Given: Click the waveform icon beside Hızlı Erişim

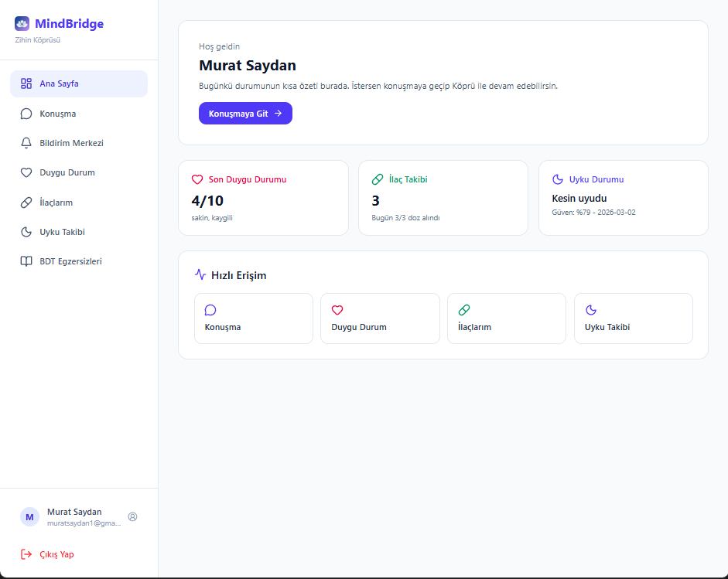Looking at the screenshot, I should (x=200, y=274).
